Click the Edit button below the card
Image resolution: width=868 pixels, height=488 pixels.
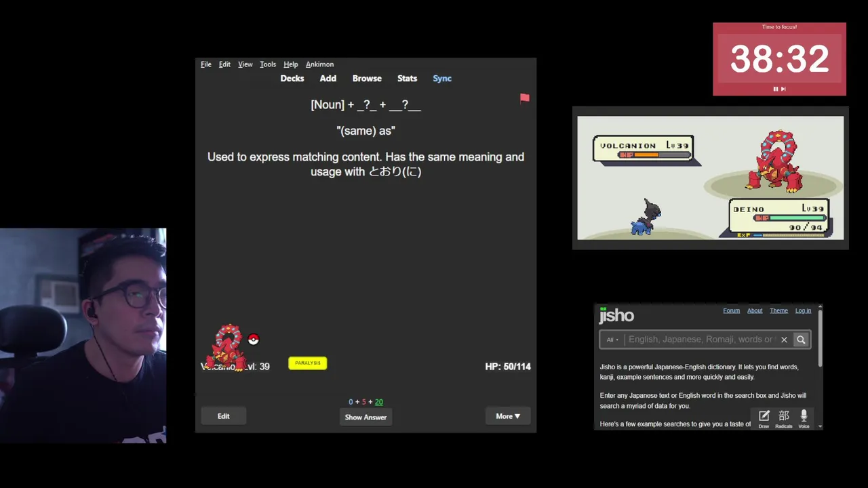pos(224,416)
